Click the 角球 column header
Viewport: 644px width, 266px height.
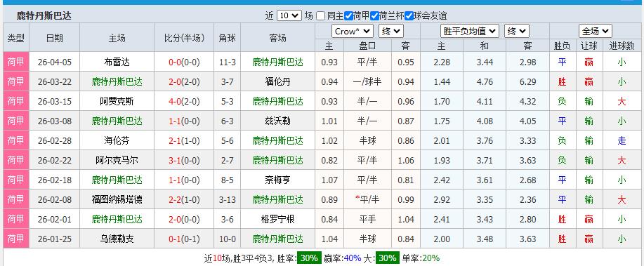click(227, 38)
